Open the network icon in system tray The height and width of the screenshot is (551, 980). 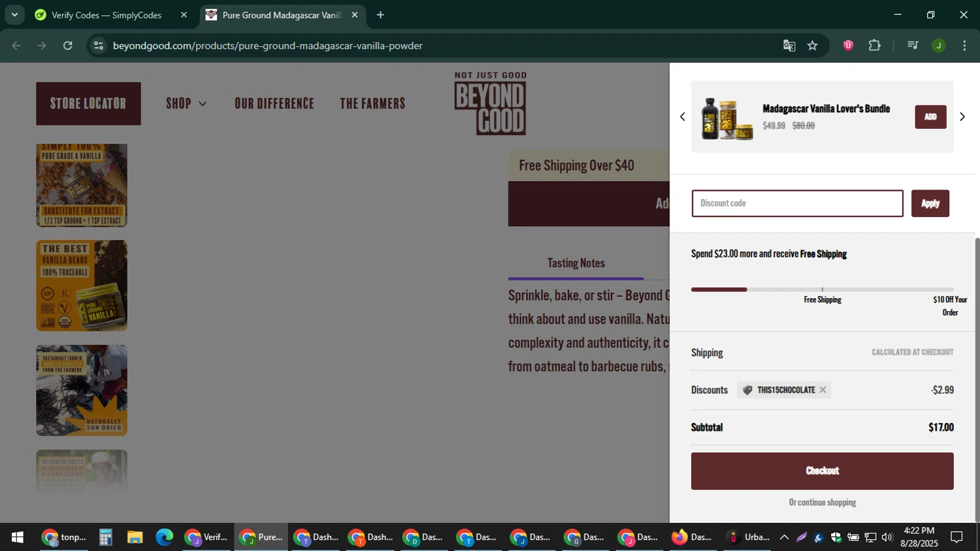click(870, 537)
